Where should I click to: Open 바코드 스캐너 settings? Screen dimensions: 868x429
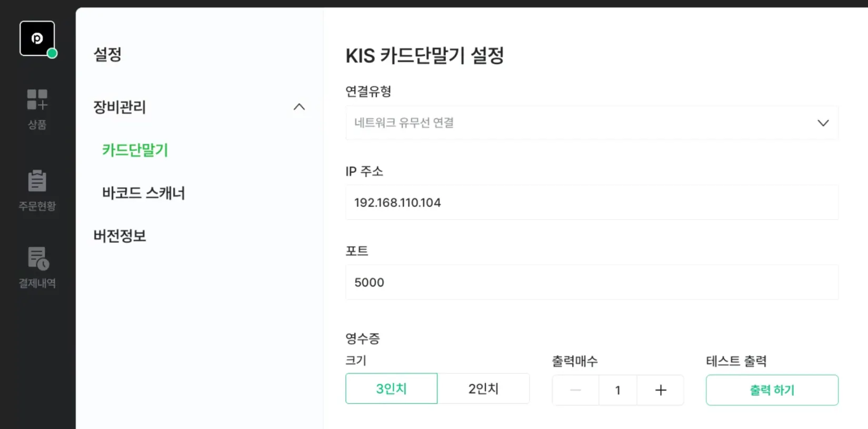point(144,193)
